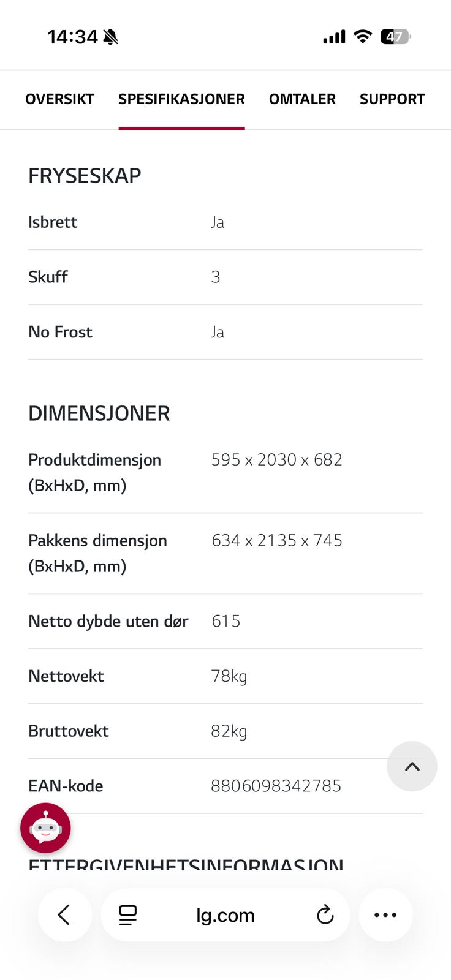Tap the battery indicator in status bar
This screenshot has height=980, width=451.
(x=395, y=37)
